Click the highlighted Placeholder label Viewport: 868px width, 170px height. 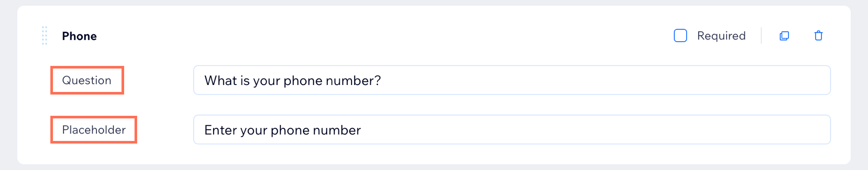(94, 130)
